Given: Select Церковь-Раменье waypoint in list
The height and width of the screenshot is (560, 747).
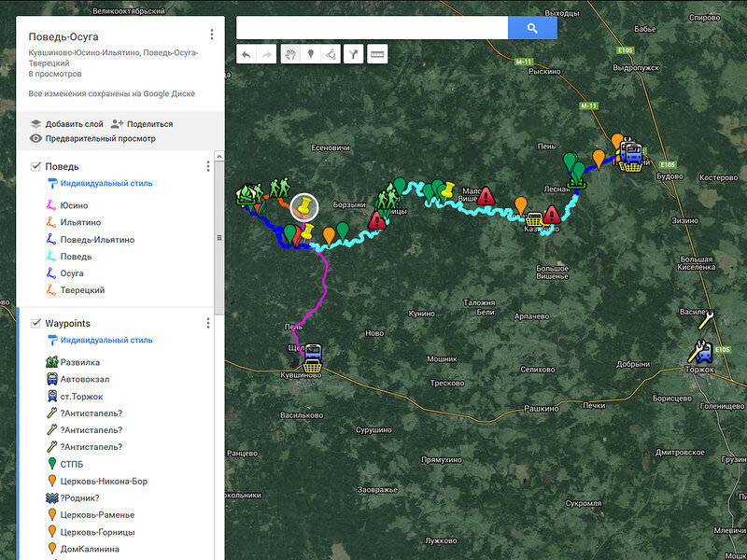Looking at the screenshot, I should click(97, 515).
